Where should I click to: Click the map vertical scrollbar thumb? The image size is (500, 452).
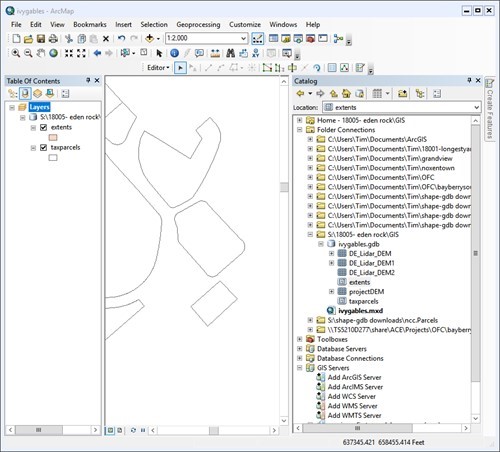pyautogui.click(x=284, y=187)
